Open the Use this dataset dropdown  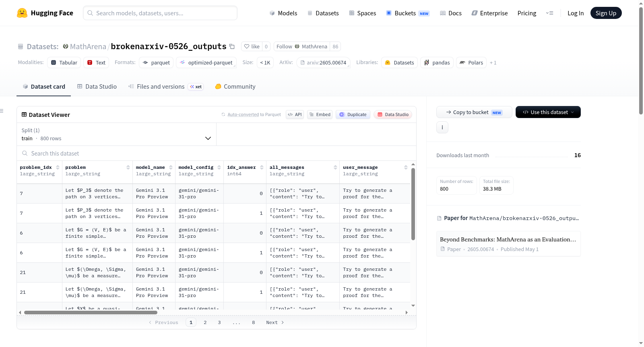548,112
